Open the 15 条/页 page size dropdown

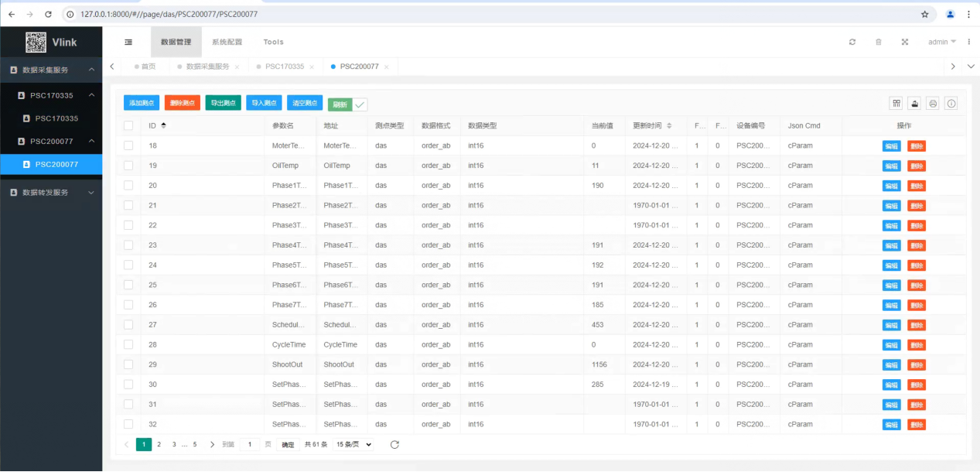tap(353, 444)
